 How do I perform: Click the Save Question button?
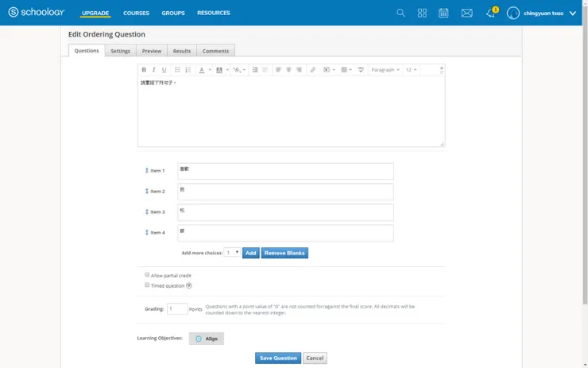pyautogui.click(x=278, y=358)
